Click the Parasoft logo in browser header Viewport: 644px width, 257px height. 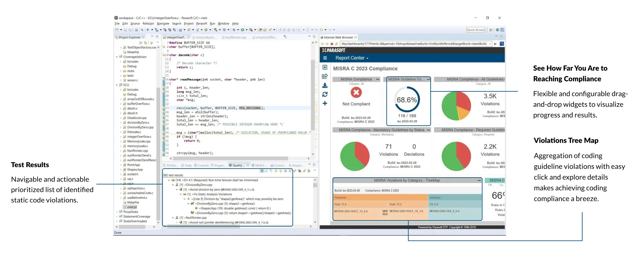[x=334, y=50]
